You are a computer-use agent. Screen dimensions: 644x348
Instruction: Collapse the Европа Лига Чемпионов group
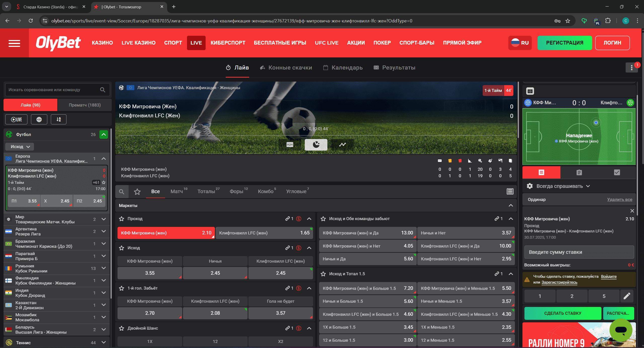pos(104,159)
